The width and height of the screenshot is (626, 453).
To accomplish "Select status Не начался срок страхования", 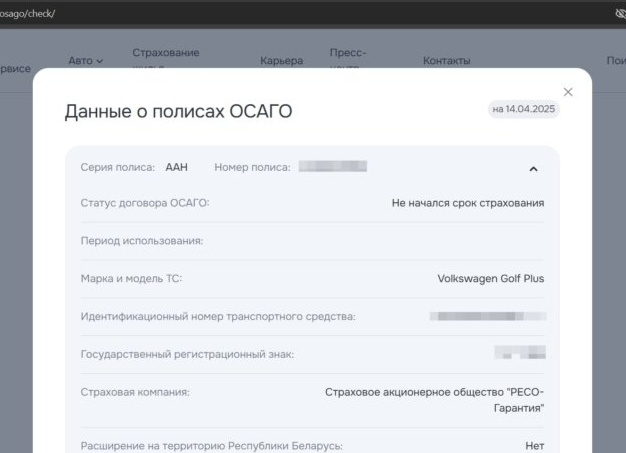I will pyautogui.click(x=468, y=203).
